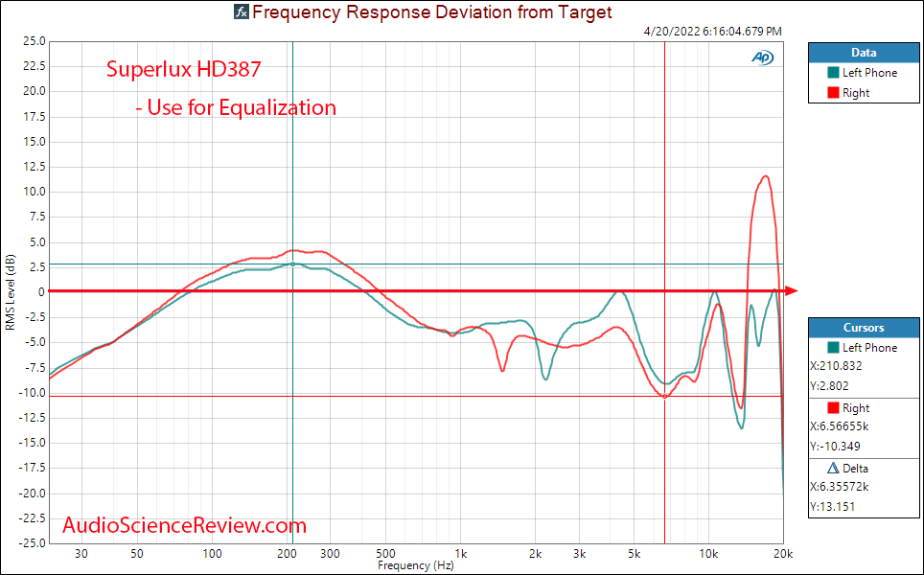Click the Delta Y:13.151 value

[x=833, y=507]
